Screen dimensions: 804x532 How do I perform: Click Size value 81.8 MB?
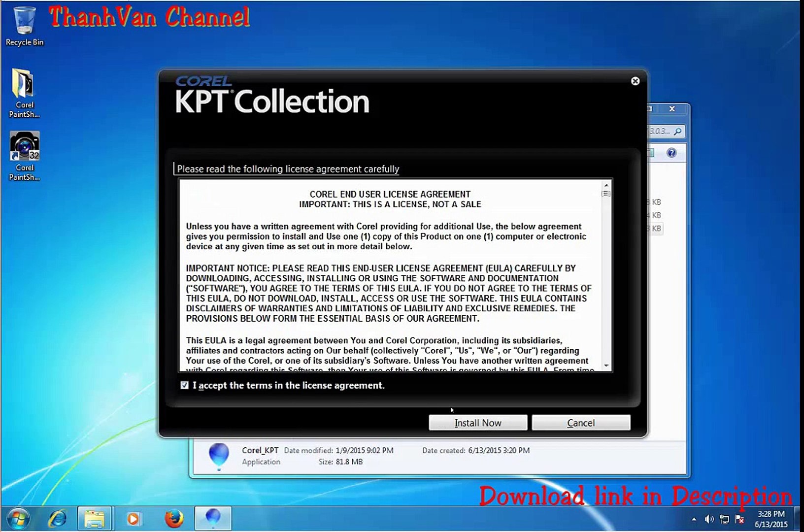pyautogui.click(x=350, y=462)
